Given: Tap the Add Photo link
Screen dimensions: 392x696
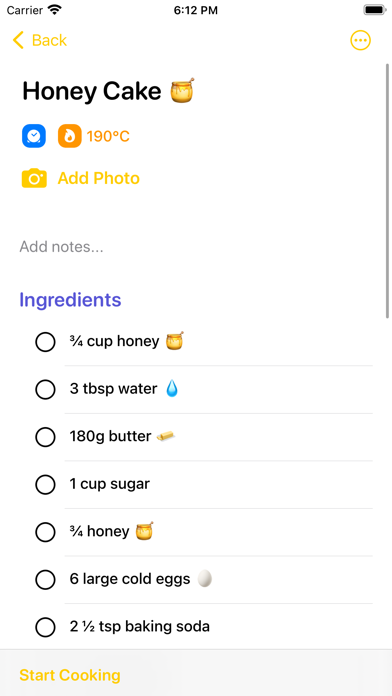Looking at the screenshot, I should tap(99, 178).
